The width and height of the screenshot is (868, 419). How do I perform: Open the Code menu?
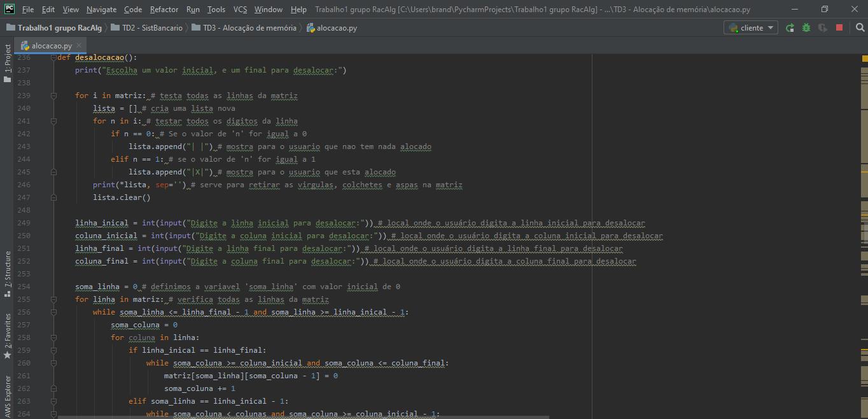point(133,10)
